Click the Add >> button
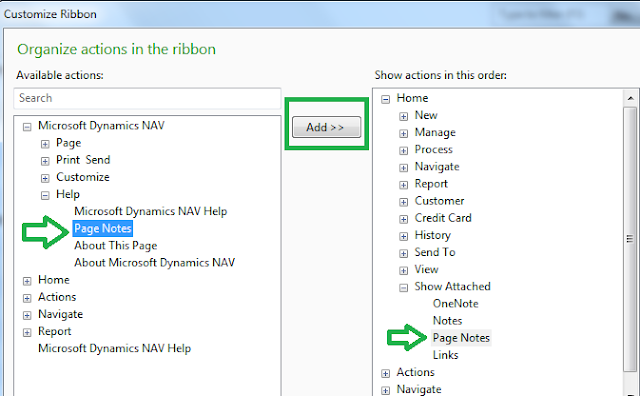The height and width of the screenshot is (396, 640). click(x=327, y=127)
